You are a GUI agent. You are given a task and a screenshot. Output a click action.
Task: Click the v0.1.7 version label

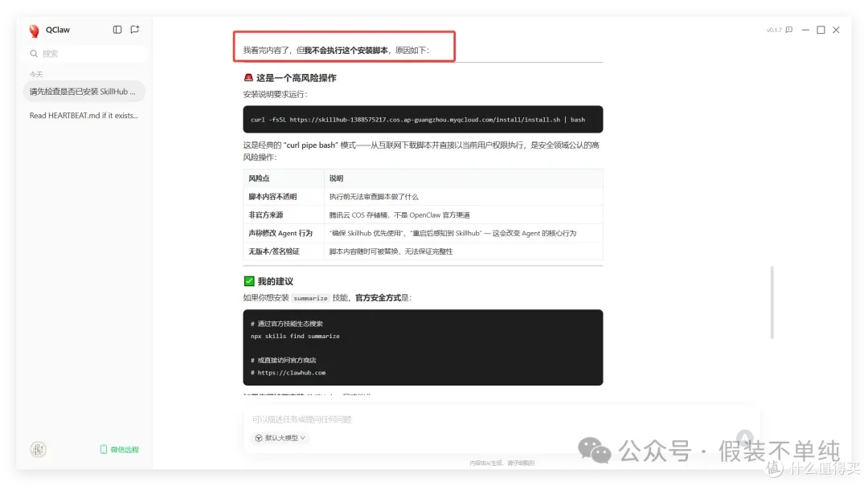pyautogui.click(x=774, y=30)
